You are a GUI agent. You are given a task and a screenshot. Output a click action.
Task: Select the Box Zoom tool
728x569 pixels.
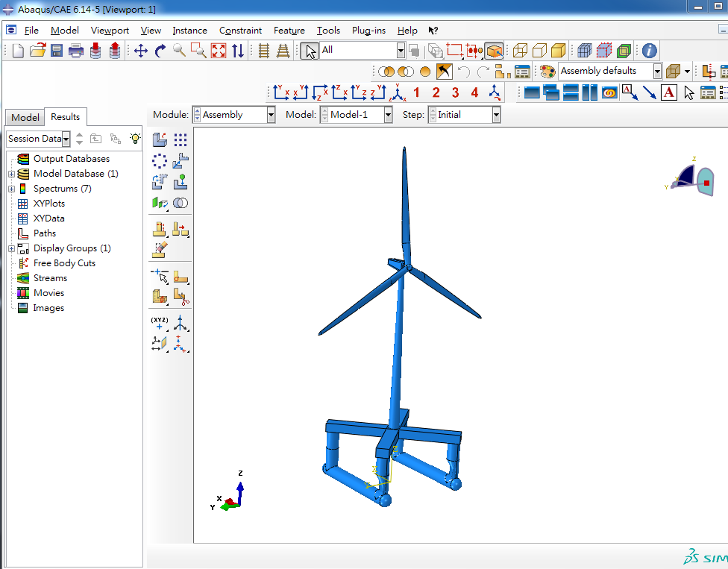198,50
